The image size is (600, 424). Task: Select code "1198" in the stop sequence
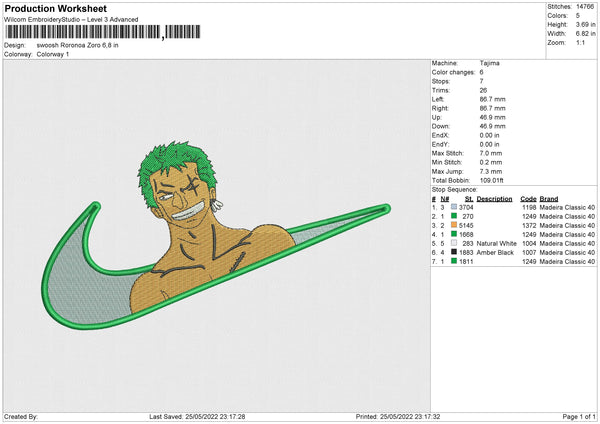[530, 207]
